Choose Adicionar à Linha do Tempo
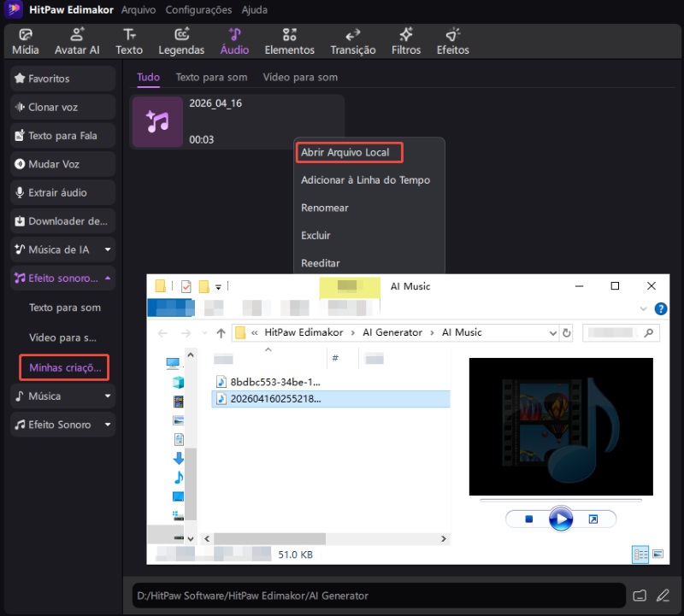Image resolution: width=684 pixels, height=616 pixels. tap(365, 180)
